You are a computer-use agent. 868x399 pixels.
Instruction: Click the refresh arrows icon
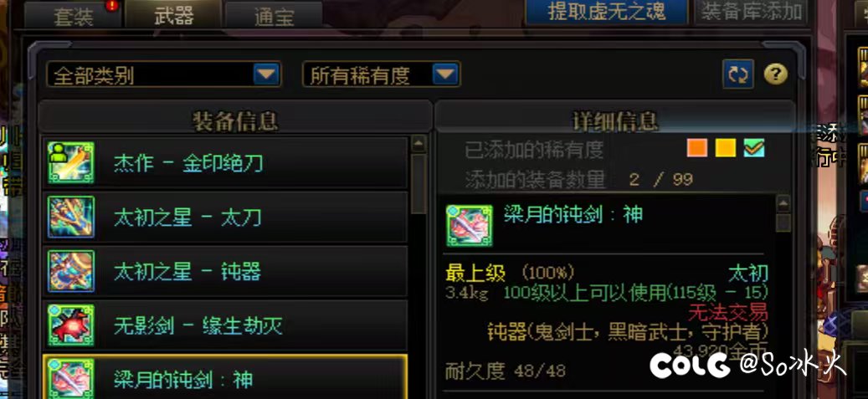click(738, 74)
